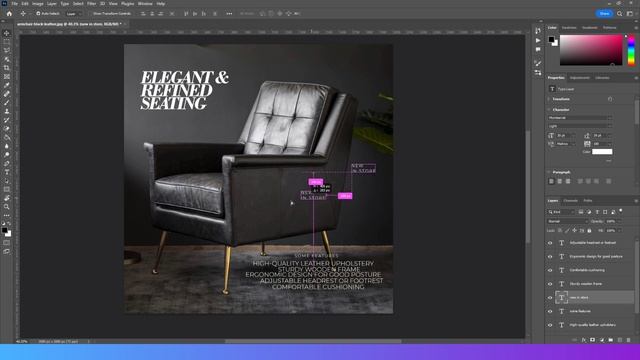Switch to the Paths tab
640x360 pixels.
[588, 201]
